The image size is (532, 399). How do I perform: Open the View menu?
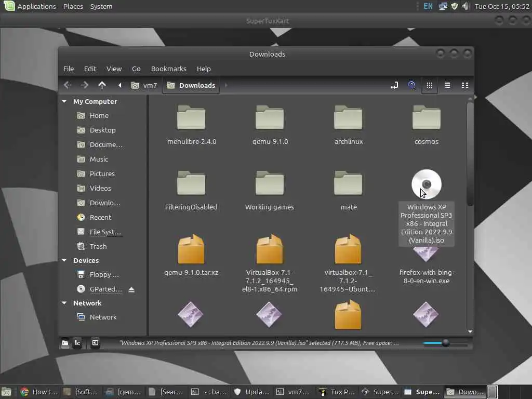(114, 69)
